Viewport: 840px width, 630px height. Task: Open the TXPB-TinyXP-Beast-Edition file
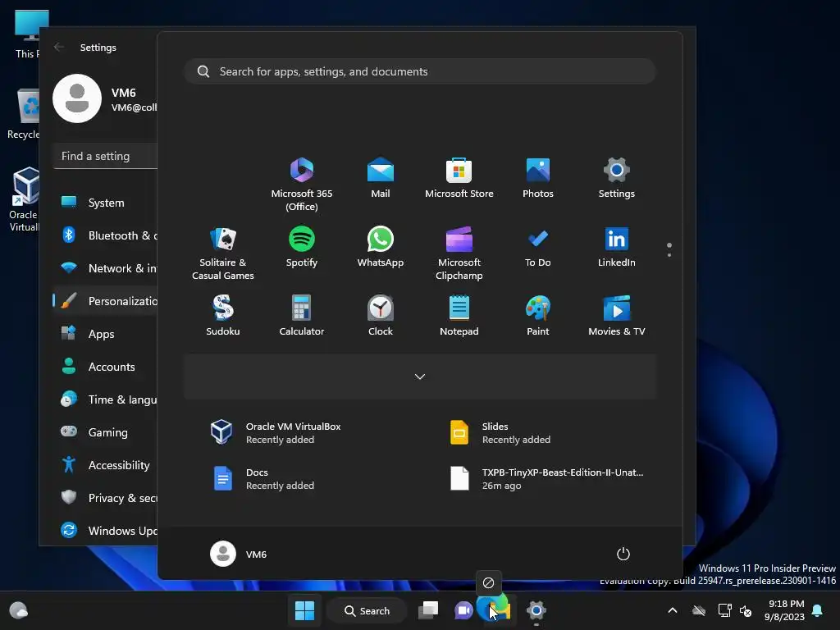pyautogui.click(x=547, y=479)
